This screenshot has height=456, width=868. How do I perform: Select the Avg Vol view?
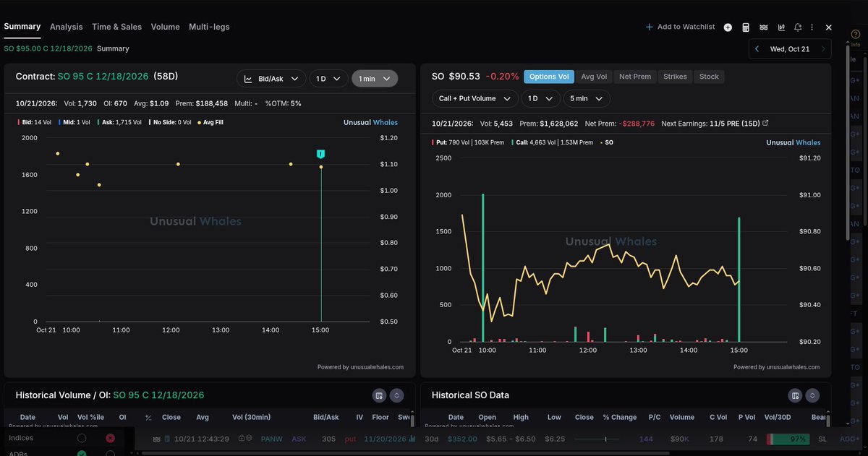tap(594, 77)
